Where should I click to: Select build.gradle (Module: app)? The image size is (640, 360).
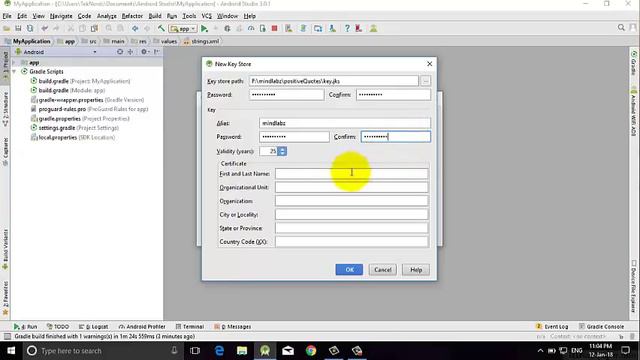pos(68,90)
